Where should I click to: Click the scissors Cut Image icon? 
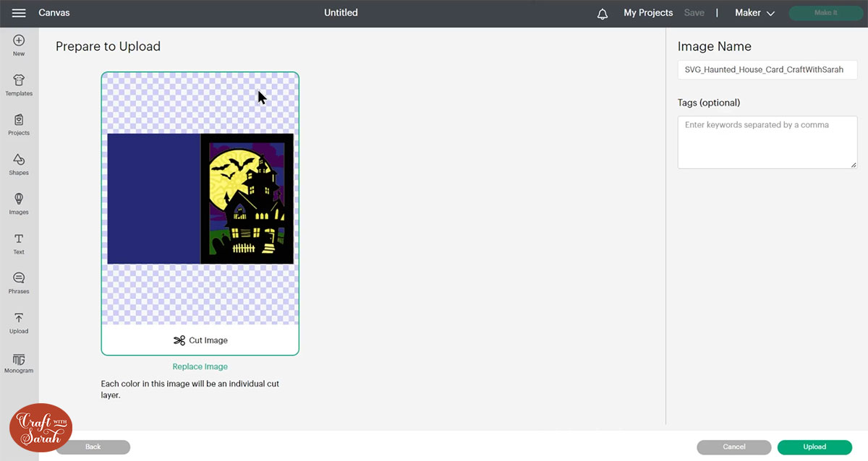click(x=179, y=340)
